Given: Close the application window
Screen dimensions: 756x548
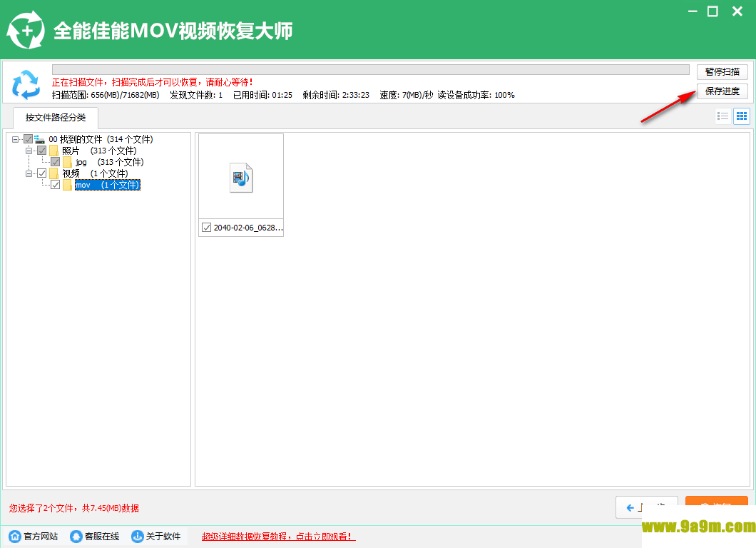Looking at the screenshot, I should tap(737, 11).
